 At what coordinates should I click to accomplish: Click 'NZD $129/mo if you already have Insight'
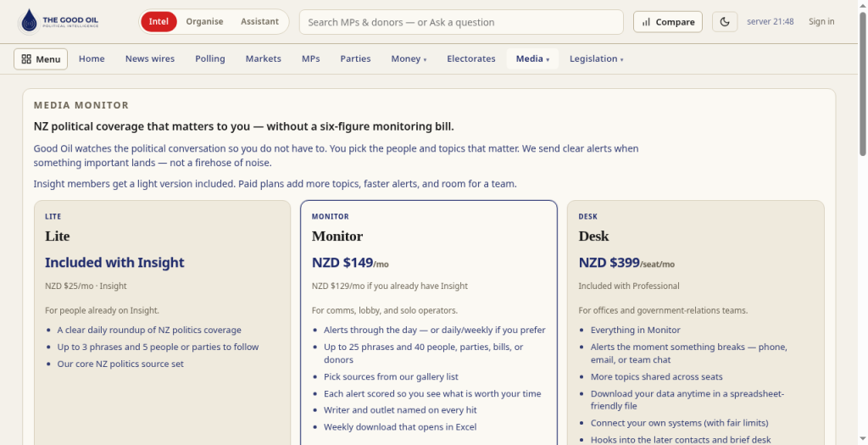point(390,286)
